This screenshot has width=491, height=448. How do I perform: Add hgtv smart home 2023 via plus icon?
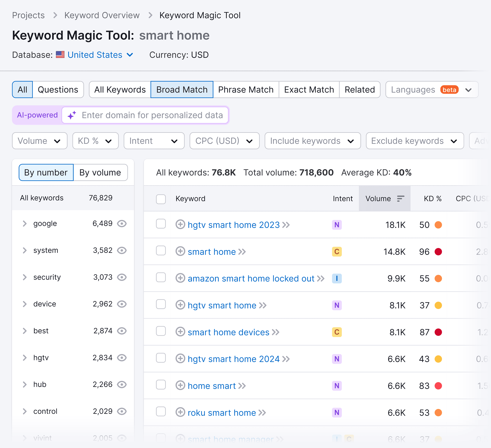180,225
